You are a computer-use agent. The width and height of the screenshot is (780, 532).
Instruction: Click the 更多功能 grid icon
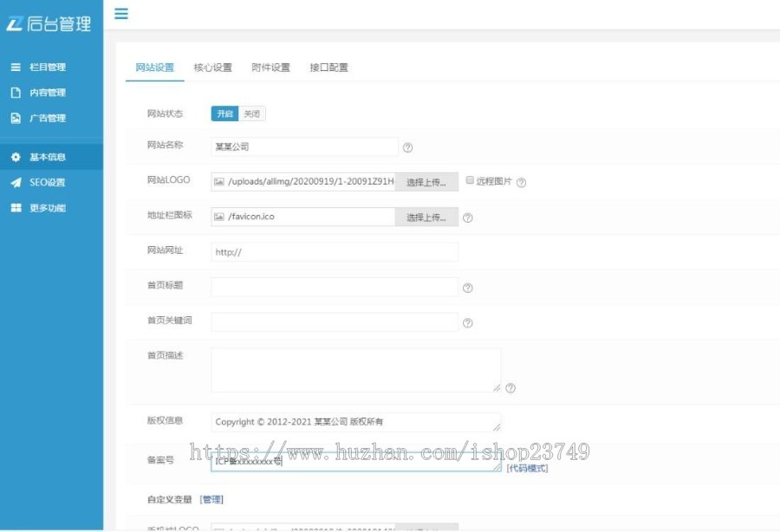pos(16,208)
